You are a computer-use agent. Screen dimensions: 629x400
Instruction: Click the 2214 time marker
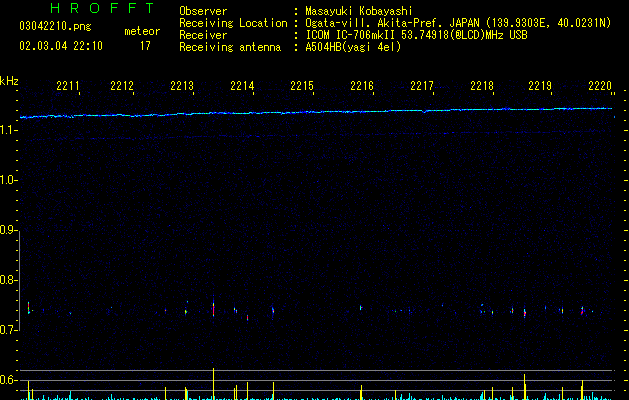click(242, 86)
